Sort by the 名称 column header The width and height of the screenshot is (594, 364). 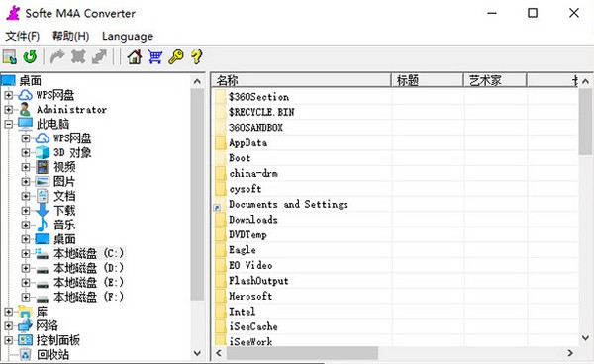[x=302, y=80]
